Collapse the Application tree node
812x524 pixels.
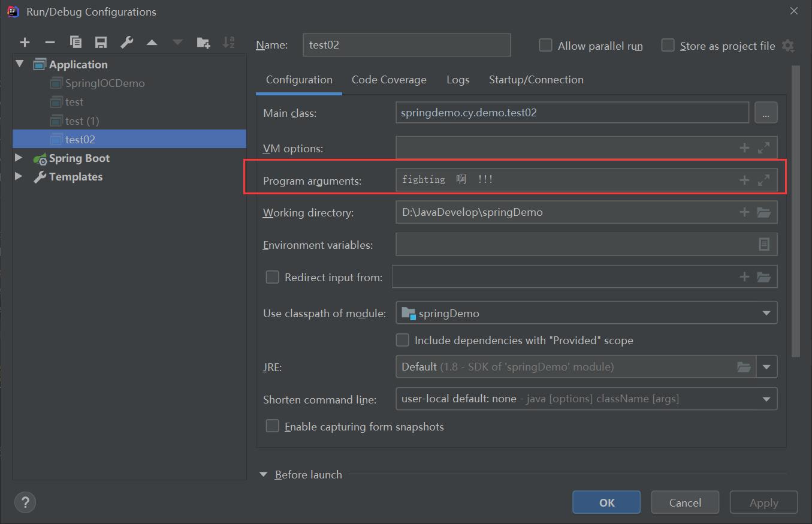tap(20, 64)
